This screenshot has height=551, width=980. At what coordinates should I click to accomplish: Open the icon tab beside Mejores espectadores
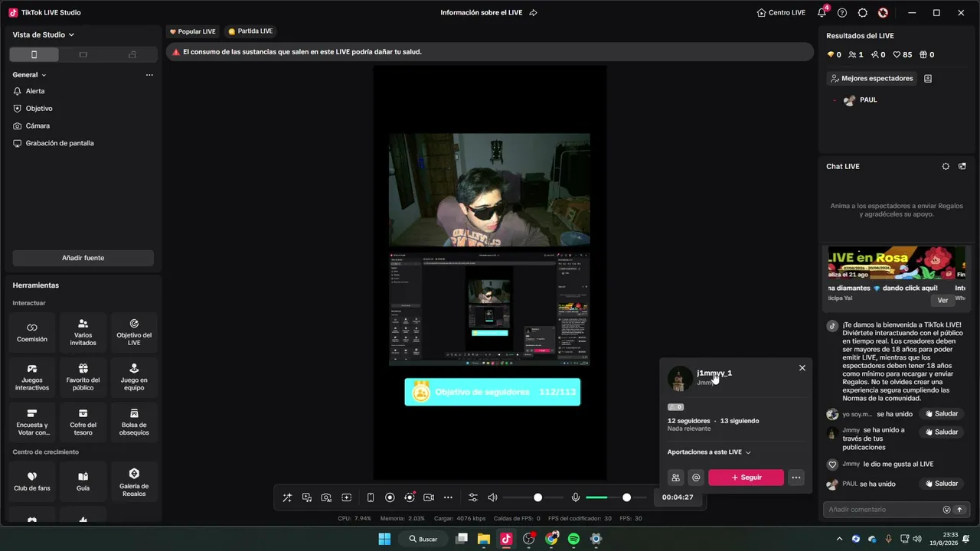click(928, 78)
